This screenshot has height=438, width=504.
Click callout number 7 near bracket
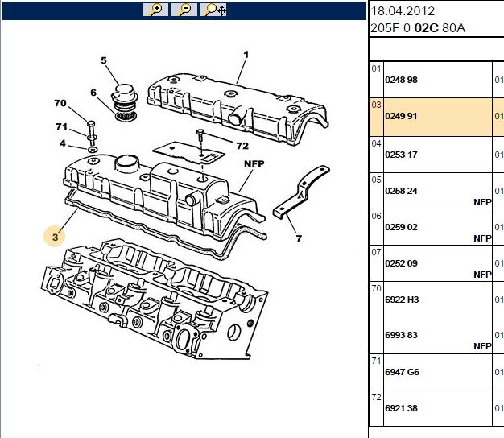click(299, 238)
